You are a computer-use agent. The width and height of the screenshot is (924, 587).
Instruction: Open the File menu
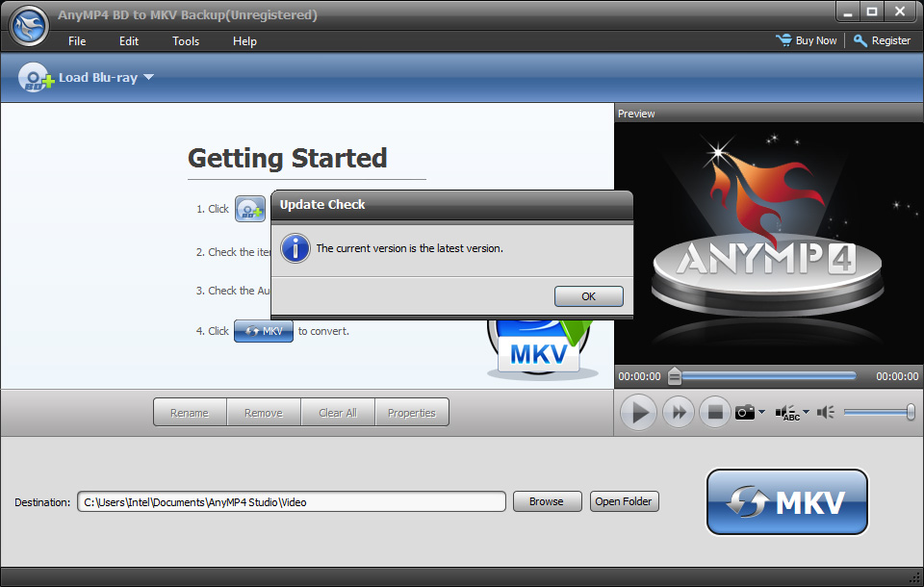[77, 41]
